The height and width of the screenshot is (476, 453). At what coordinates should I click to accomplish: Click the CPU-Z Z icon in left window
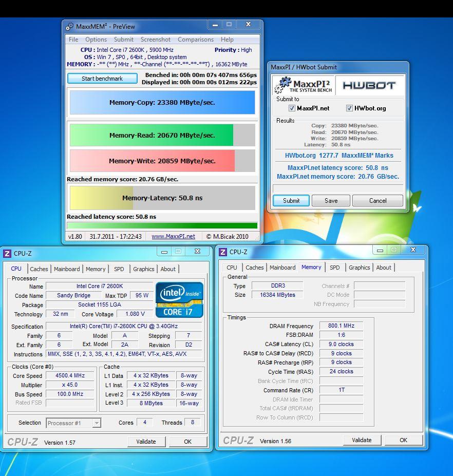point(7,253)
